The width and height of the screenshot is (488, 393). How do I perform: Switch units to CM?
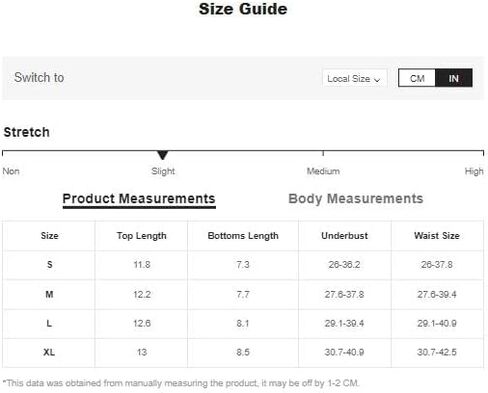click(x=417, y=78)
